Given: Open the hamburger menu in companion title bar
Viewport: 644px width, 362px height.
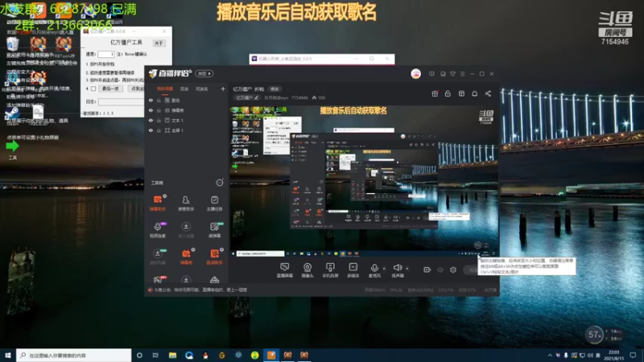Looking at the screenshot, I should 462,74.
